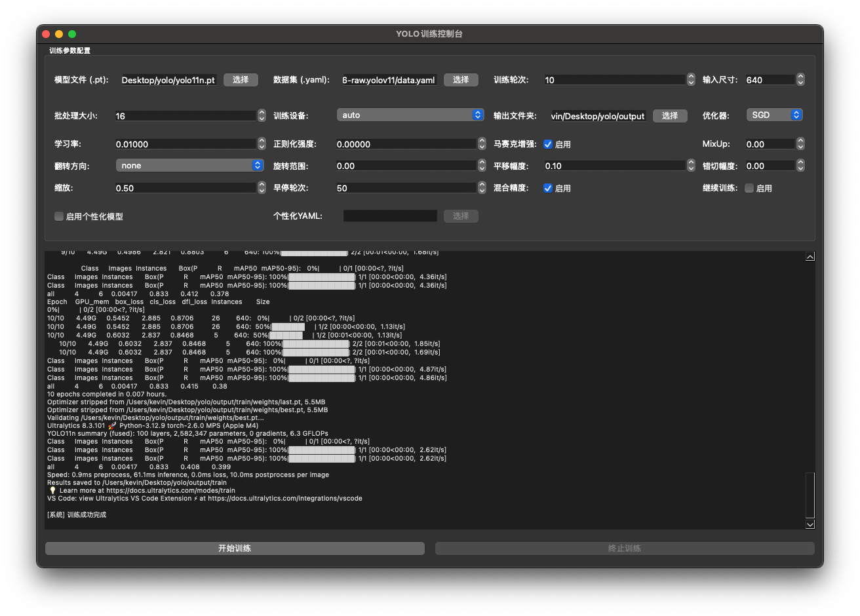This screenshot has height=616, width=860.
Task: Toggle the 马赛克增强 启用 checkbox
Action: click(548, 144)
